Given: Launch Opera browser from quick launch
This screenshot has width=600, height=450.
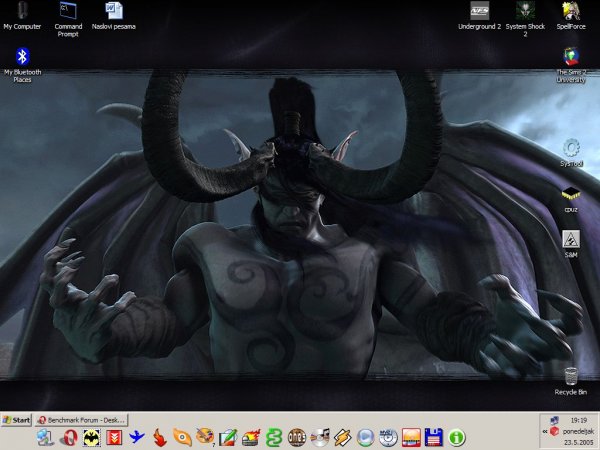Looking at the screenshot, I should (68, 437).
